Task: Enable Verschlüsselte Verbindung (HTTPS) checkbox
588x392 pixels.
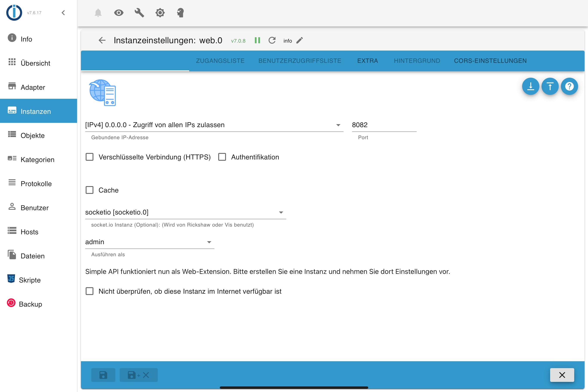Action: coord(90,157)
